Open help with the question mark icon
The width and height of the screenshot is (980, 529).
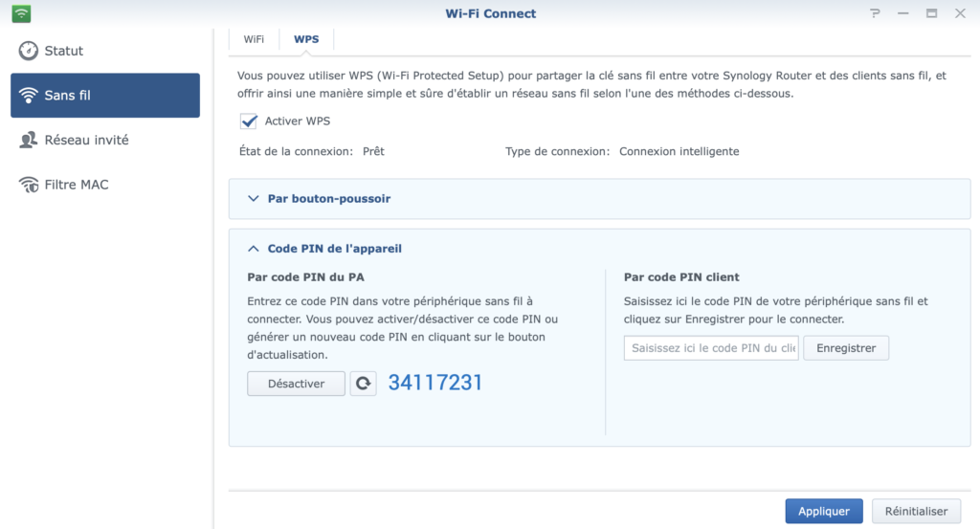point(875,13)
